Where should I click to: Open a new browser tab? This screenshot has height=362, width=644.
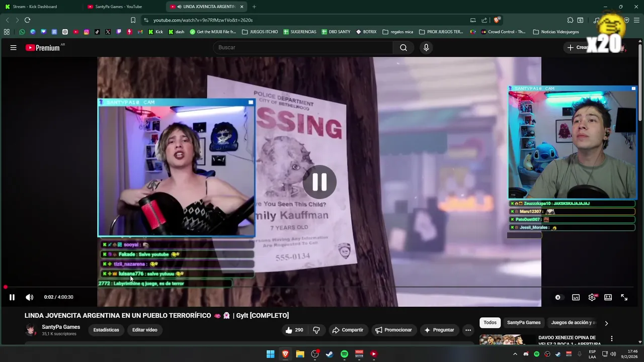point(254,7)
